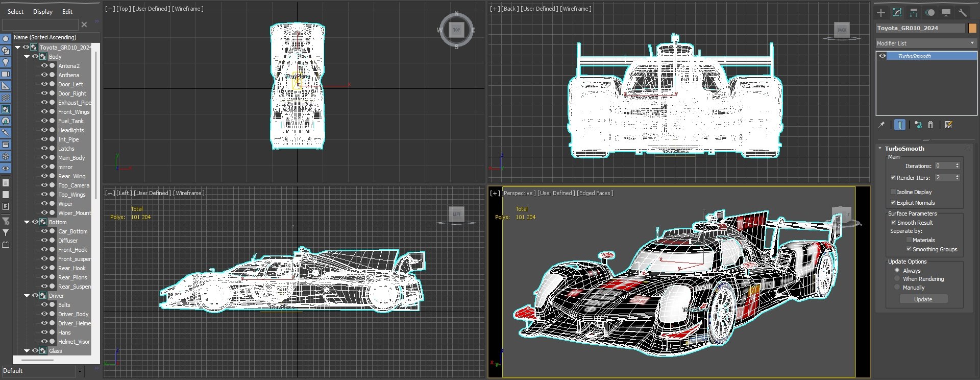Collapse the Body group in the tree
980x380 pixels.
click(x=27, y=57)
